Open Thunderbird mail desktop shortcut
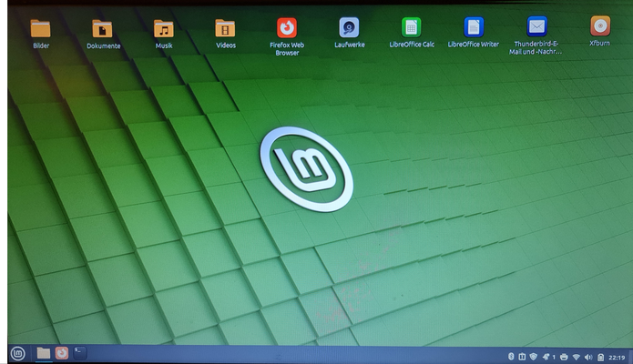The height and width of the screenshot is (364, 633). (x=536, y=26)
